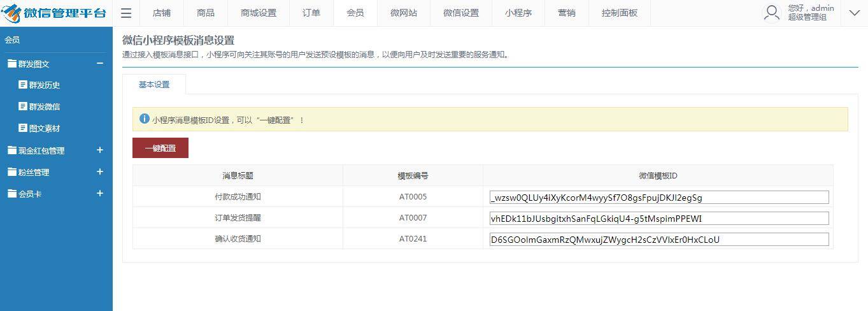Select the 基本设置 tab

click(x=154, y=85)
